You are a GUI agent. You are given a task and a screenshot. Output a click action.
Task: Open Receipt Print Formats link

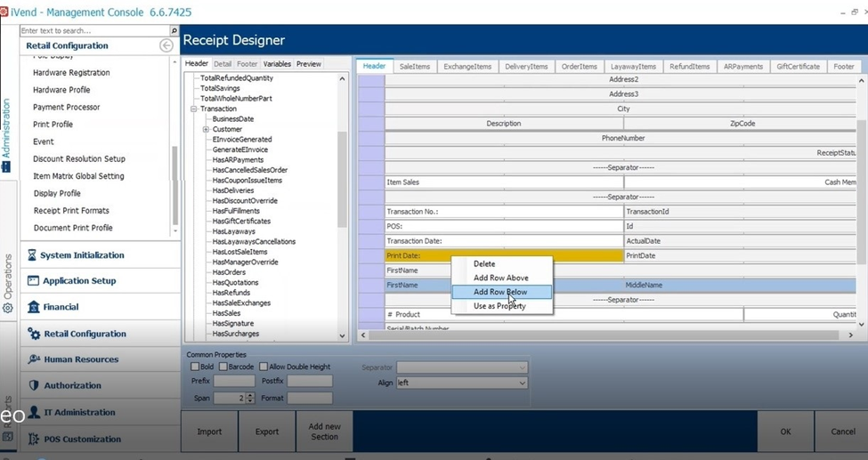[71, 210]
